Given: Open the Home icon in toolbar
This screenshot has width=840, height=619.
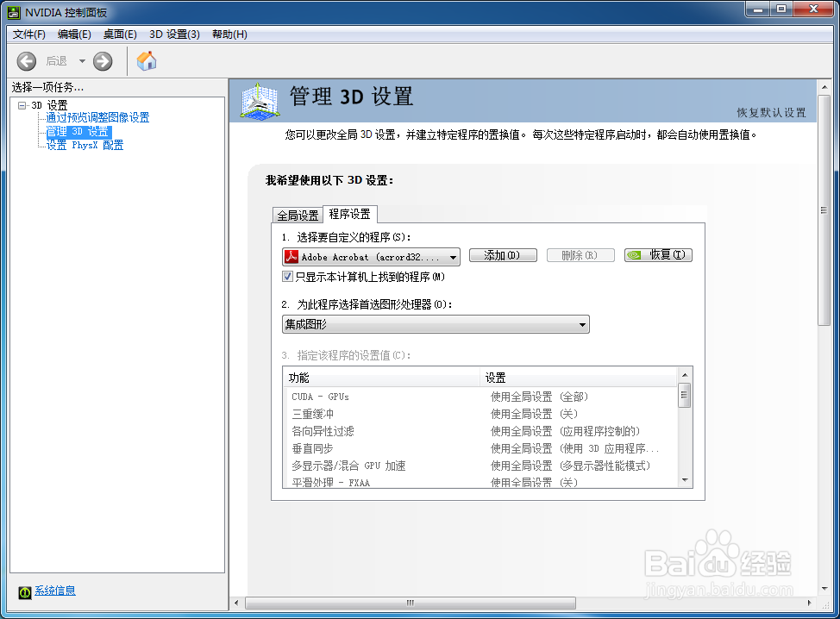Looking at the screenshot, I should click(x=147, y=61).
